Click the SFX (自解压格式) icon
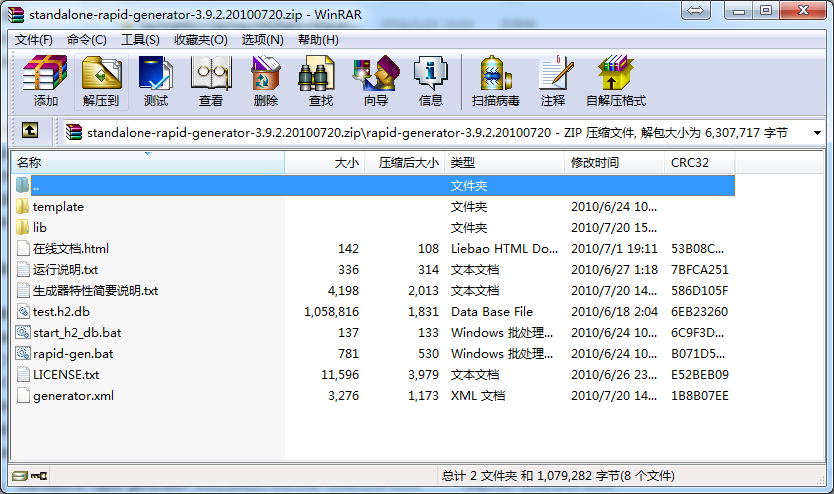834x494 pixels. [x=616, y=73]
